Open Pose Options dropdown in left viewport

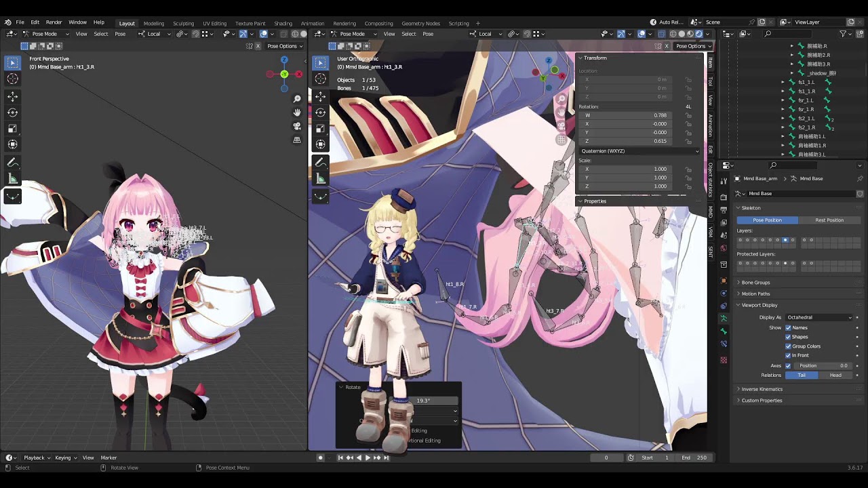coord(284,46)
